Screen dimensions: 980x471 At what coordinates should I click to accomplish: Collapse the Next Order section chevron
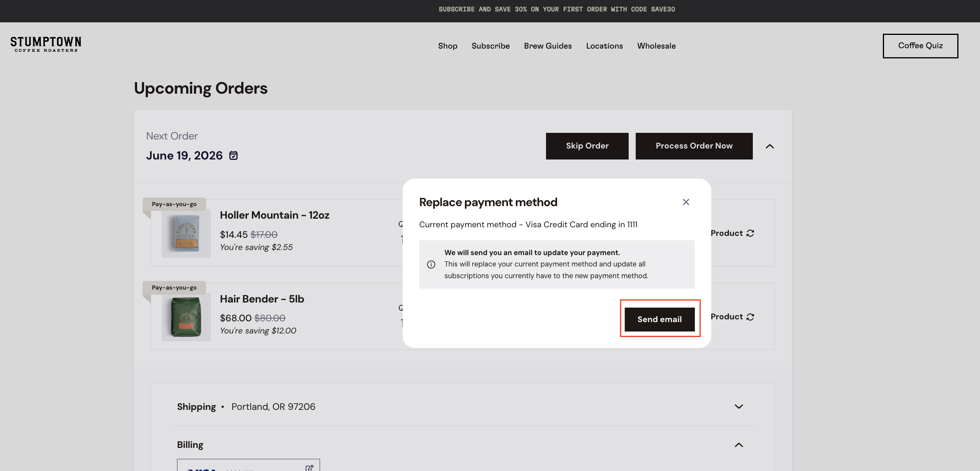(770, 146)
